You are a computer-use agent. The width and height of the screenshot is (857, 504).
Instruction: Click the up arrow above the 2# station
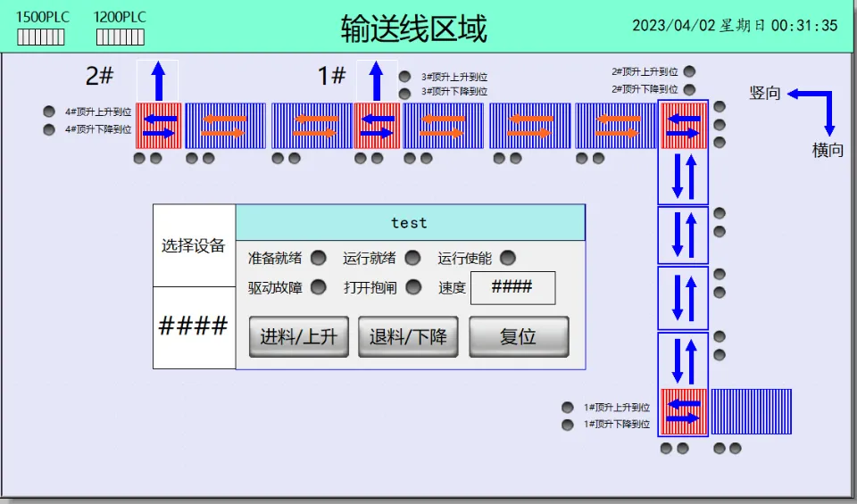[158, 81]
